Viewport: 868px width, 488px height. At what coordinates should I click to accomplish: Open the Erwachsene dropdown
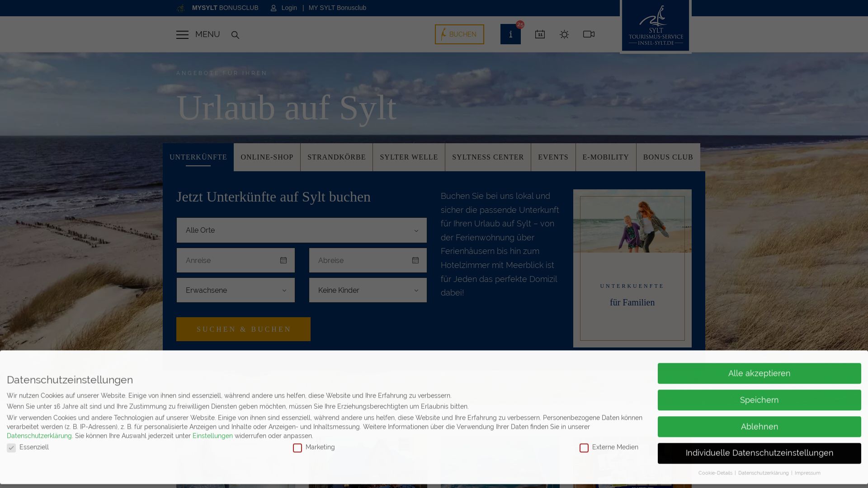click(x=236, y=290)
